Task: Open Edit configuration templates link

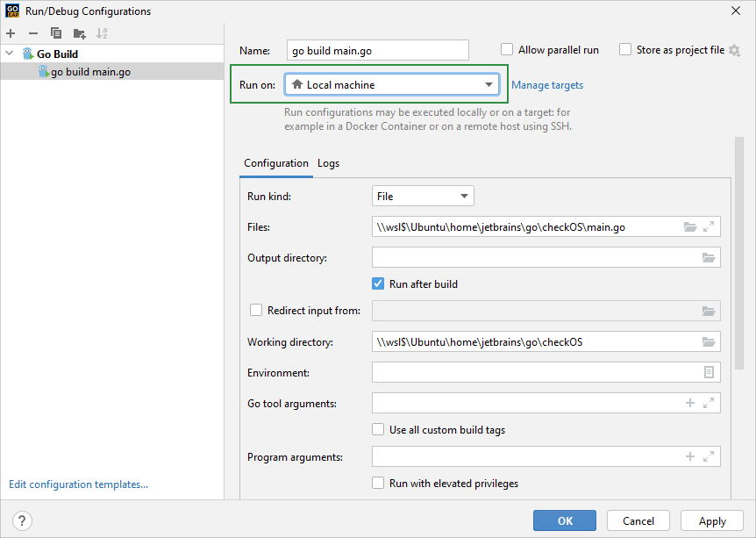Action: (79, 484)
